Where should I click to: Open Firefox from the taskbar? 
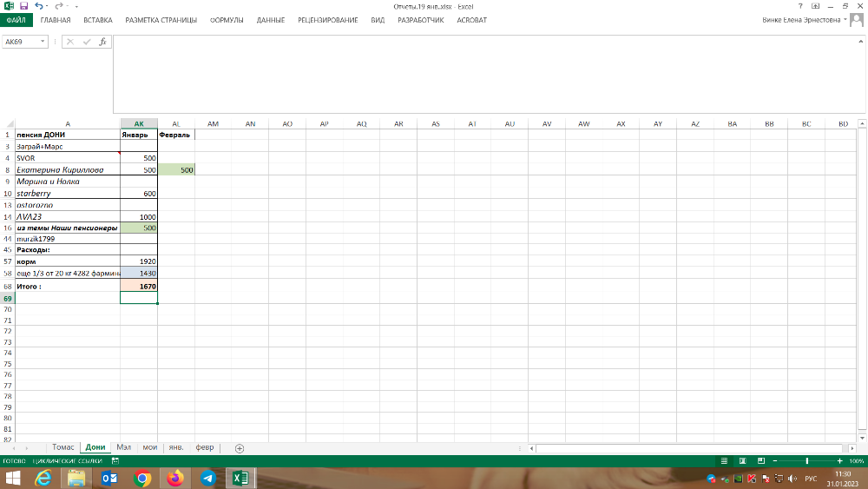tap(175, 478)
